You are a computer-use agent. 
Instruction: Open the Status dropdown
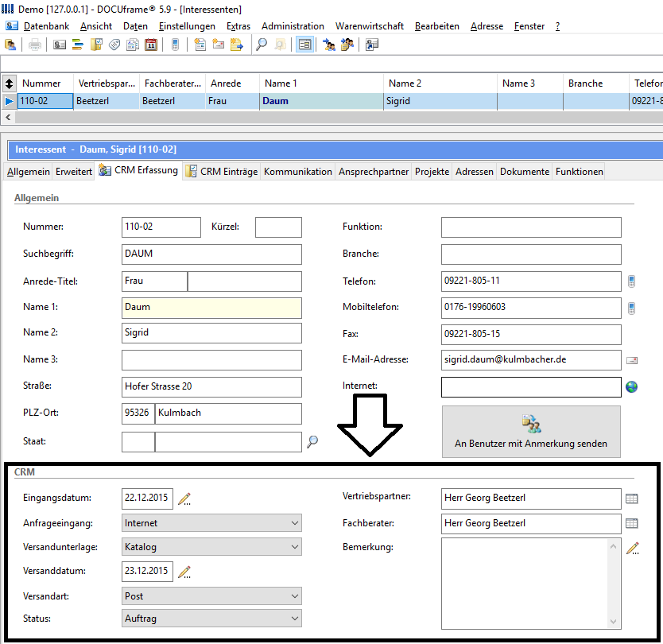tap(211, 619)
